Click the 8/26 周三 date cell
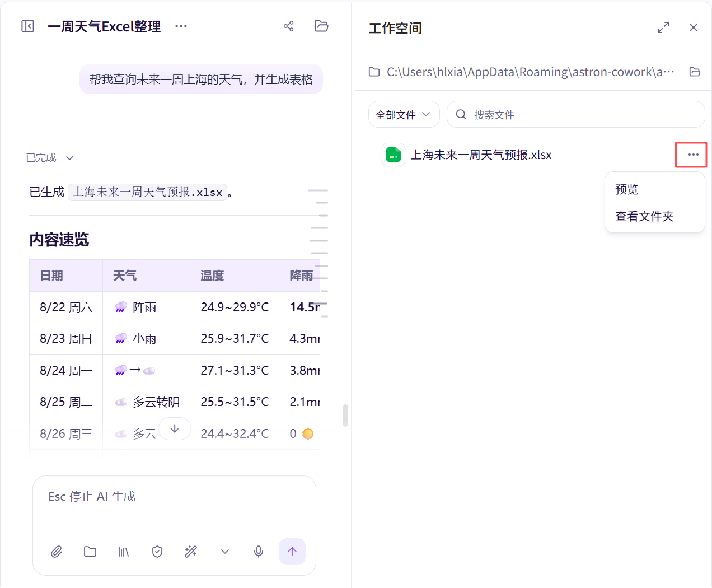 pos(66,434)
